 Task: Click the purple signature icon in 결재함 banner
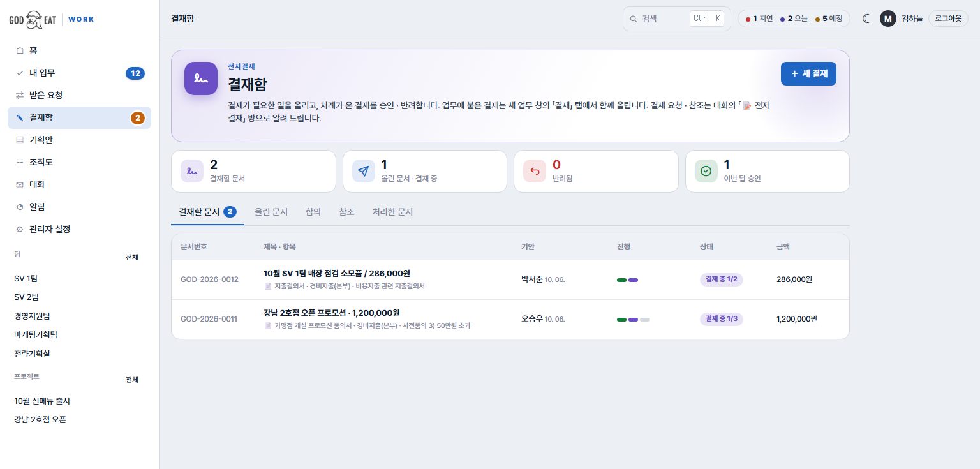pyautogui.click(x=201, y=78)
